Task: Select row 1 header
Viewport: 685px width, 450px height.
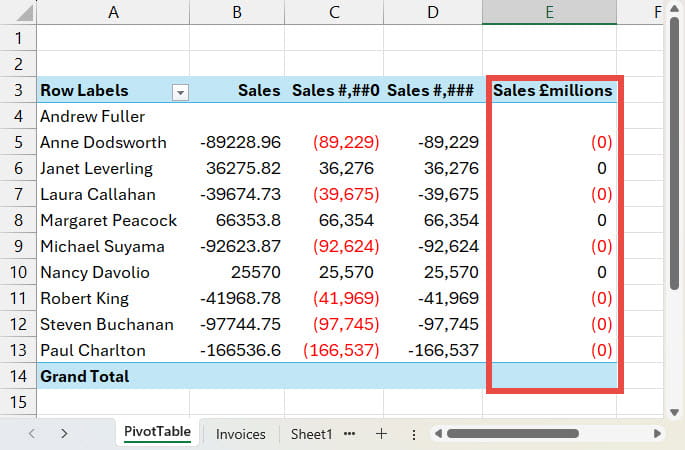Action: click(x=18, y=38)
